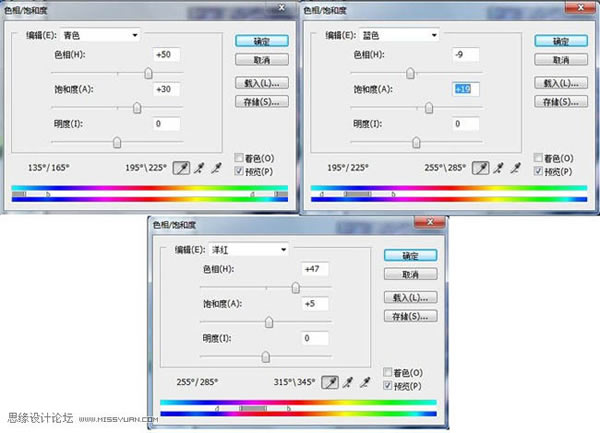
Task: Click gray range bar between color strips, Magenta (洋红) dialog
Action: [253, 408]
